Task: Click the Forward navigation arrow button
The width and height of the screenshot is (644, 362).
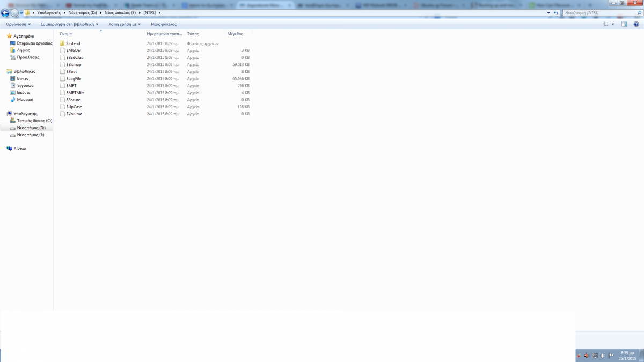Action: pos(15,13)
